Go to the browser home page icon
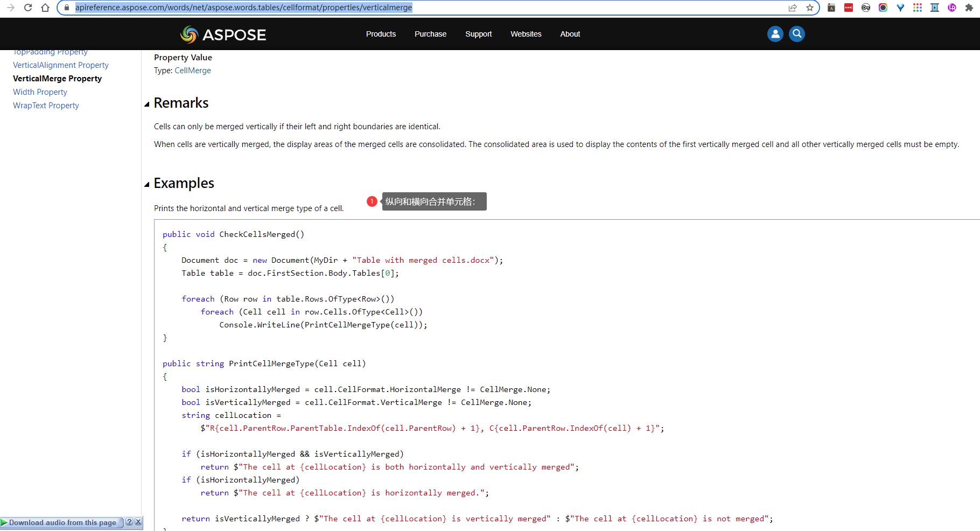The width and height of the screenshot is (980, 531). pyautogui.click(x=45, y=8)
